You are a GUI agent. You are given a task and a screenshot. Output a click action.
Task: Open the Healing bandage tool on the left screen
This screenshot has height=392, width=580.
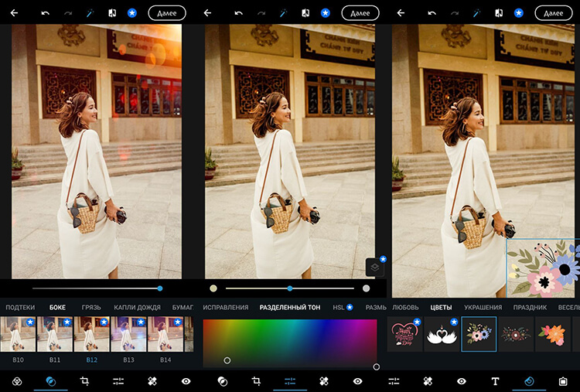coord(152,381)
